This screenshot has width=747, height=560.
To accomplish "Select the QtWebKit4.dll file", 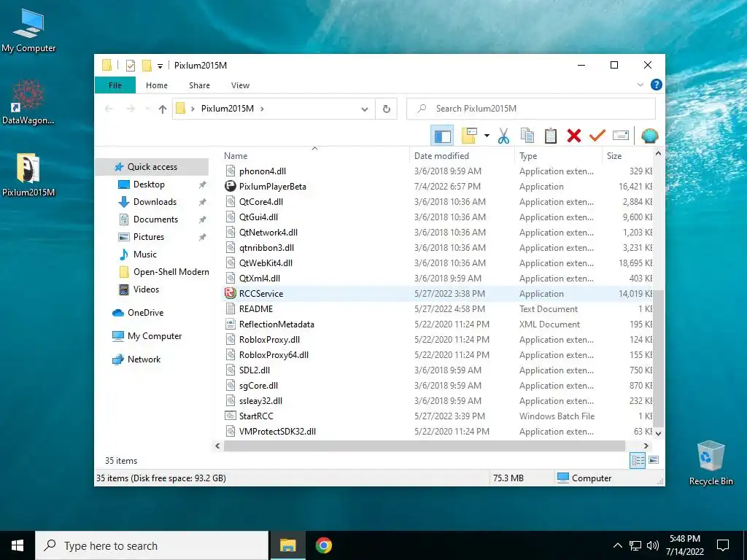I will 266,263.
